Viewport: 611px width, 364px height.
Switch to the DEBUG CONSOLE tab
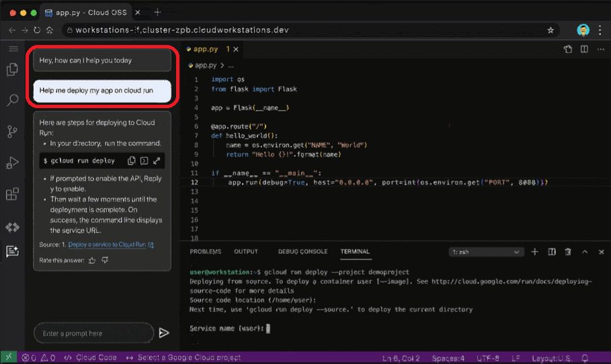point(302,251)
